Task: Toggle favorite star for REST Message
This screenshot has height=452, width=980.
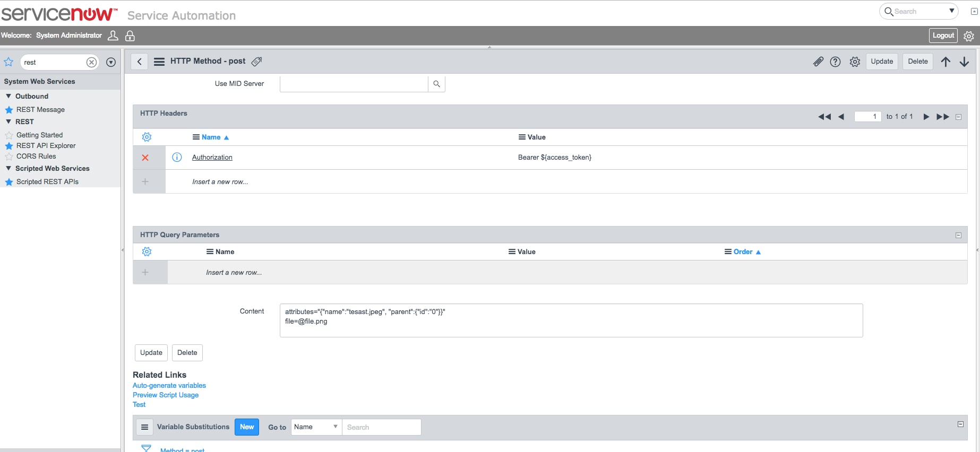Action: point(9,110)
